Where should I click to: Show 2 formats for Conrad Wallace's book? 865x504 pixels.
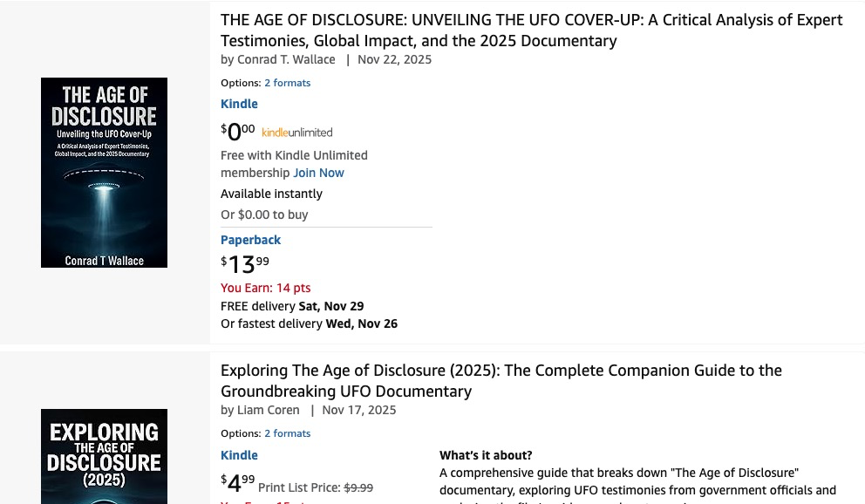coord(287,83)
